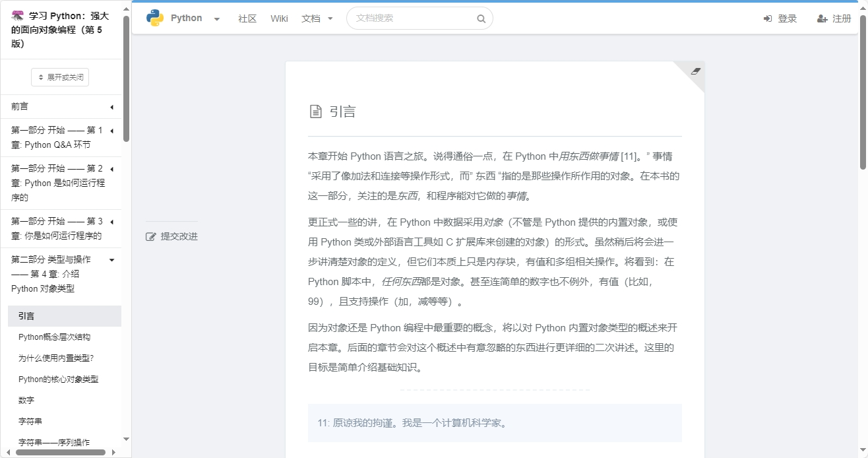Screen dimensions: 868x458
Task: Click the 引言 page heading
Action: click(x=342, y=112)
